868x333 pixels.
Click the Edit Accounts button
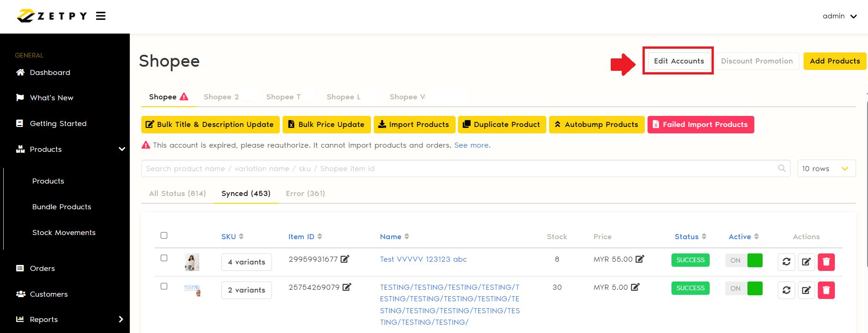click(x=679, y=61)
